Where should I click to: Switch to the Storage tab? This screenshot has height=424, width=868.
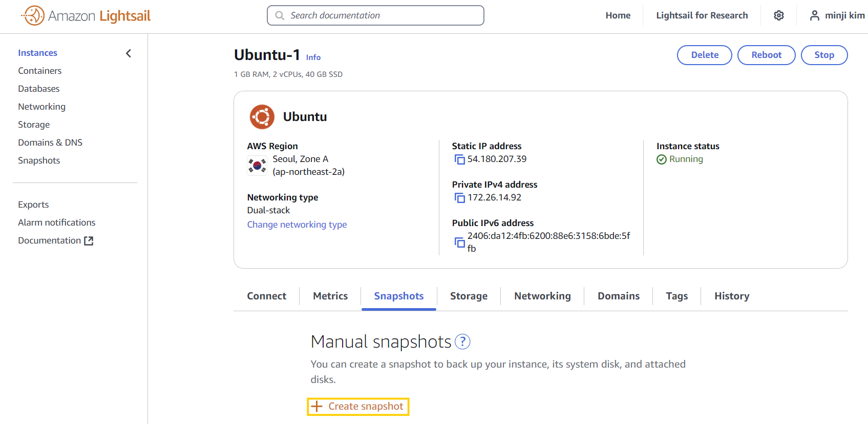pyautogui.click(x=469, y=296)
